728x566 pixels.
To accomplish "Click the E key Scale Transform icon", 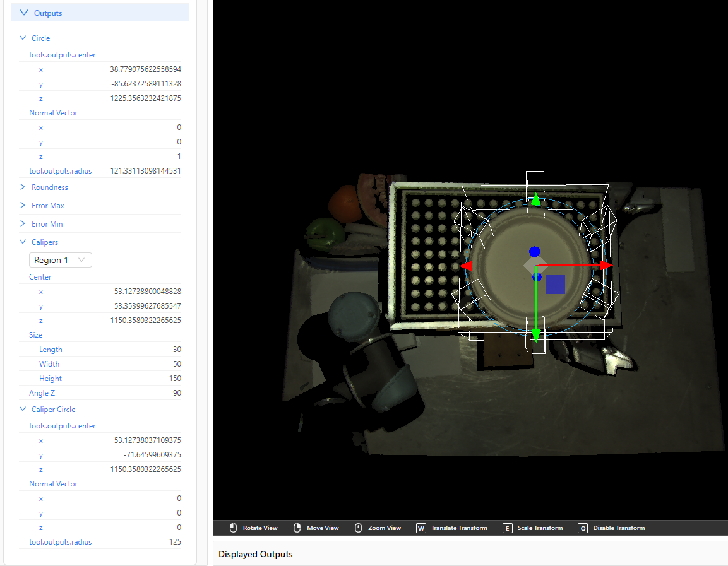I will click(508, 528).
